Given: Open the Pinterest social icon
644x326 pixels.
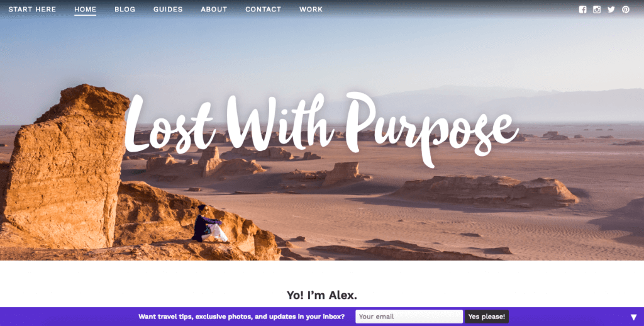Looking at the screenshot, I should pyautogui.click(x=626, y=9).
